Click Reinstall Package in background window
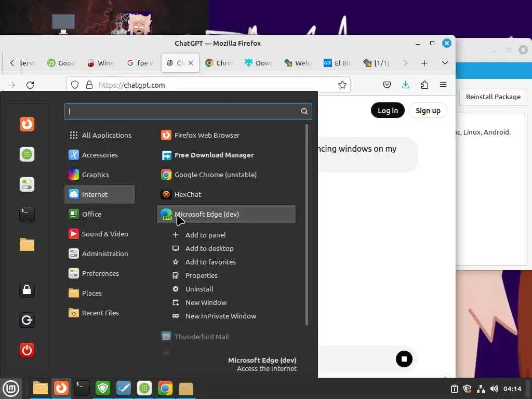532x399 pixels. pos(493,97)
